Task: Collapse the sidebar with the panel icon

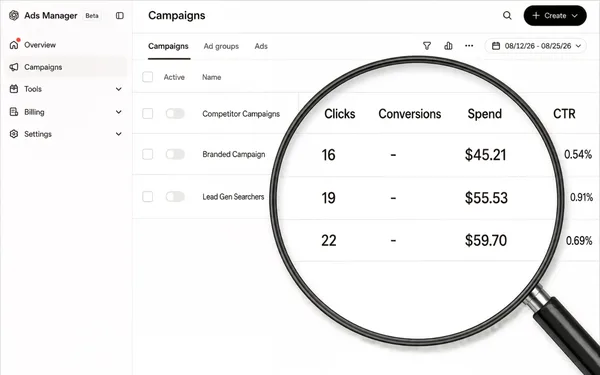Action: [x=120, y=15]
